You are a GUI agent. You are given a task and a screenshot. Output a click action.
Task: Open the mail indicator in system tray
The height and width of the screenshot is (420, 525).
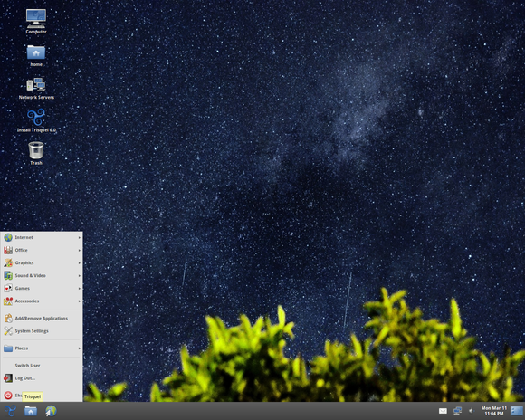pyautogui.click(x=443, y=411)
